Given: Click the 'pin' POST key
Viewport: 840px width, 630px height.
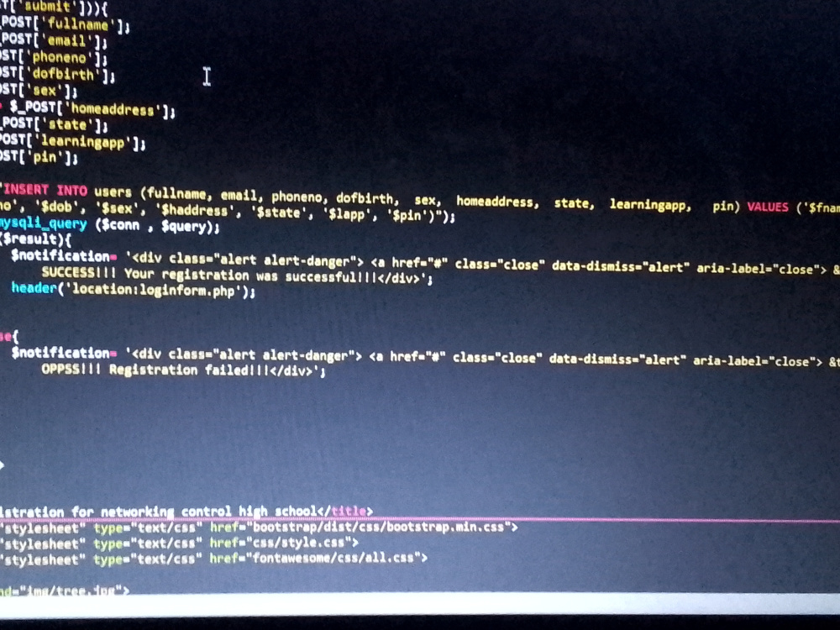Looking at the screenshot, I should tap(44, 158).
